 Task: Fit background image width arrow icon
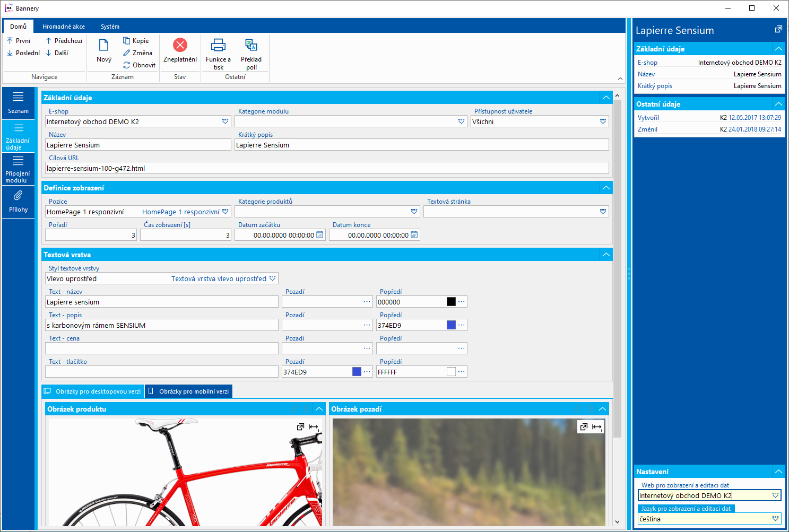coord(597,427)
